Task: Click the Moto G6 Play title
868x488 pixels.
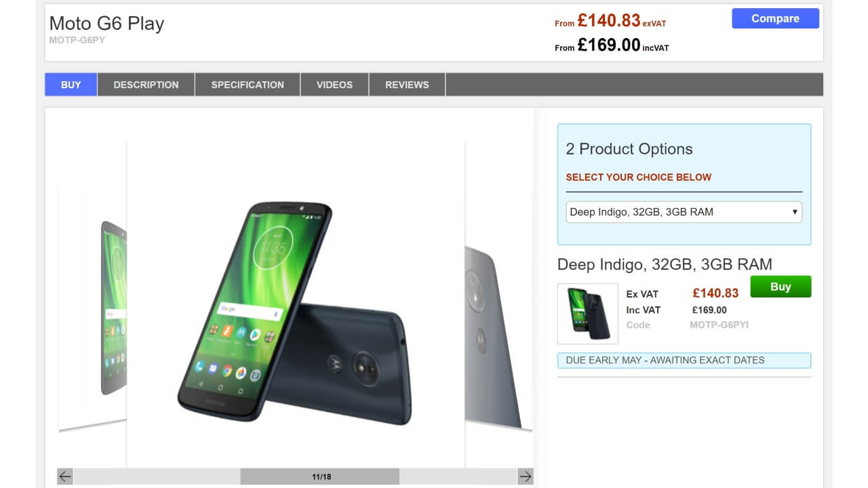Action: coord(106,24)
